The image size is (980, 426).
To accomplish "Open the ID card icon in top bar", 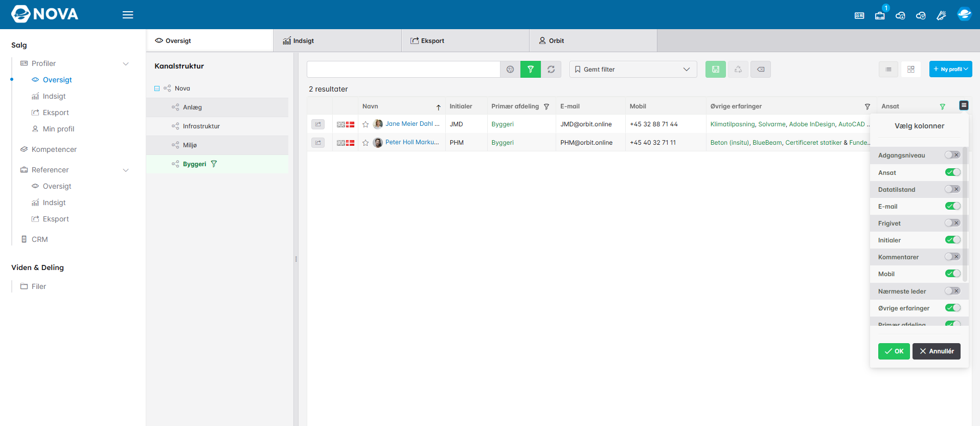I will [x=859, y=15].
